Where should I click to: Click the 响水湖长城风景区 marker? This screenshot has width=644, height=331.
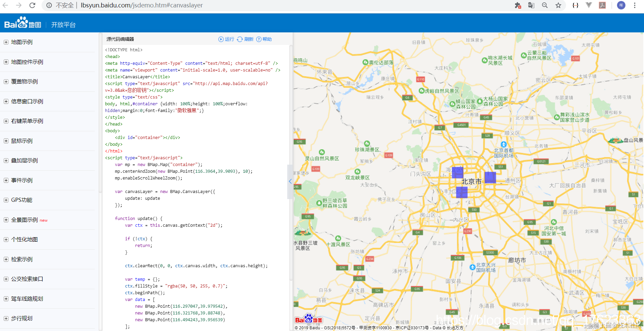tap(484, 60)
